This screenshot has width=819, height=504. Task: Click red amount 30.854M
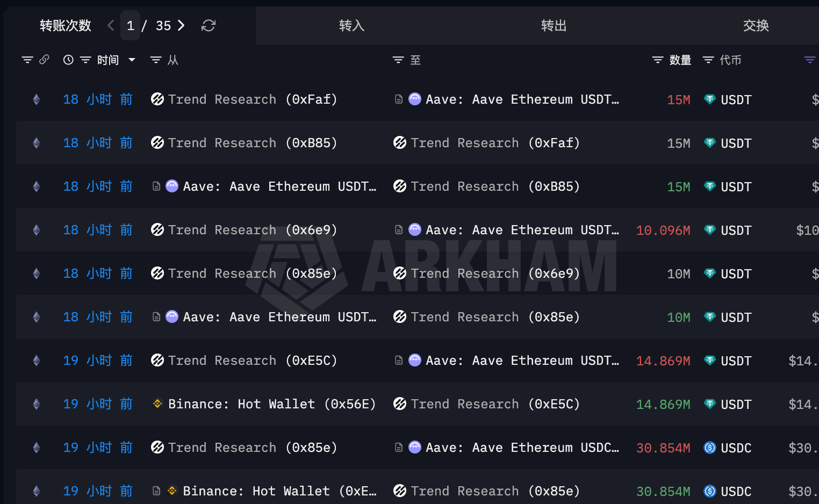663,448
